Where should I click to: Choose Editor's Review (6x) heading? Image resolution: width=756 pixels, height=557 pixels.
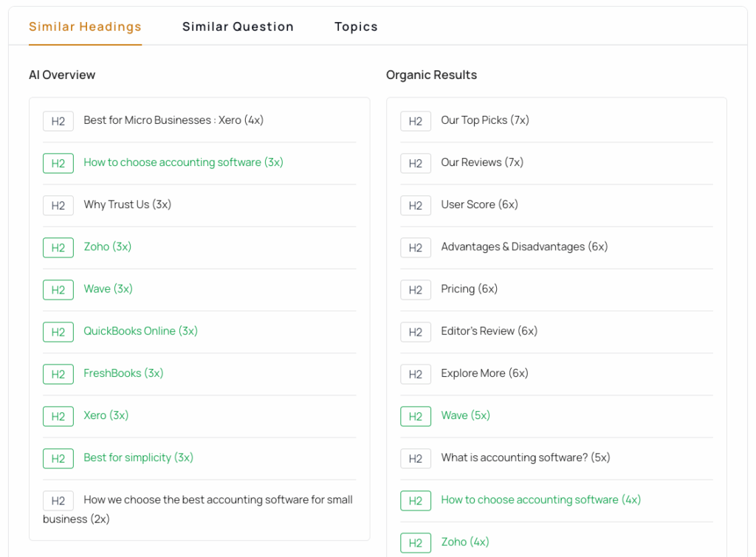tap(489, 331)
